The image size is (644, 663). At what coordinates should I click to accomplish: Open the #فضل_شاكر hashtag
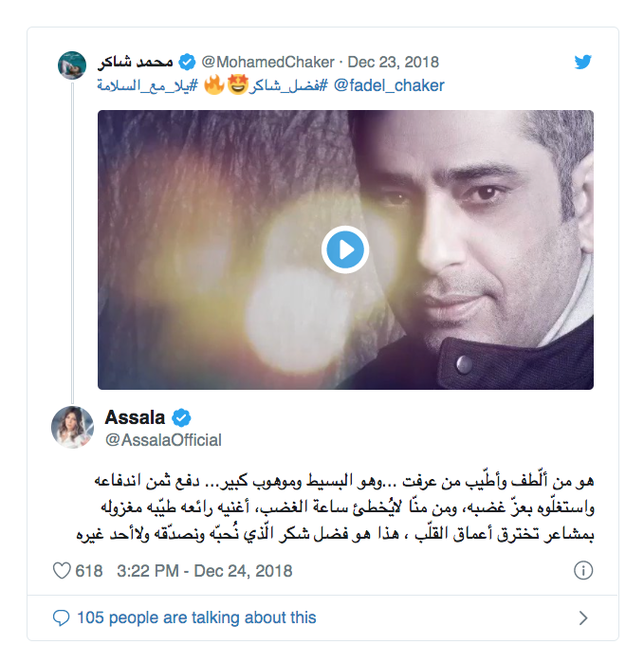click(x=288, y=85)
